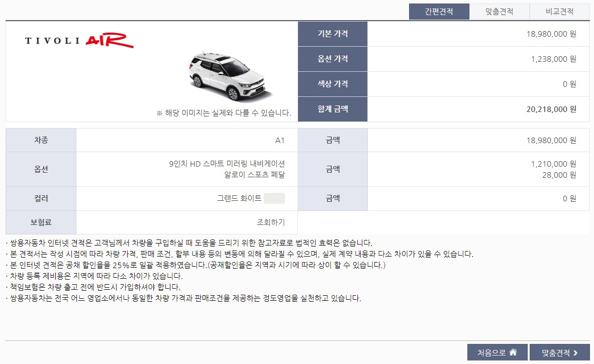Click the 컬러 row label
Viewport: 594px width, 364px height.
point(41,198)
